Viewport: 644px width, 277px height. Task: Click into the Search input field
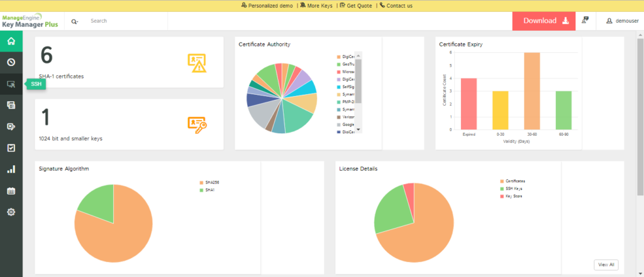[x=127, y=21]
